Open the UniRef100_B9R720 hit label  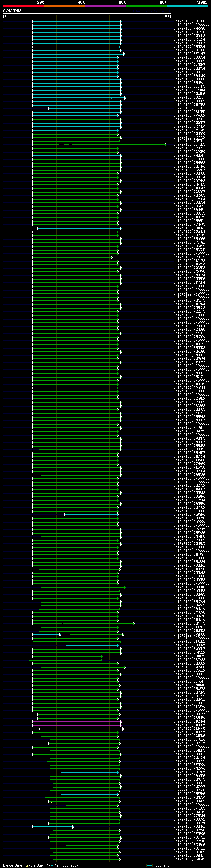[190, 32]
